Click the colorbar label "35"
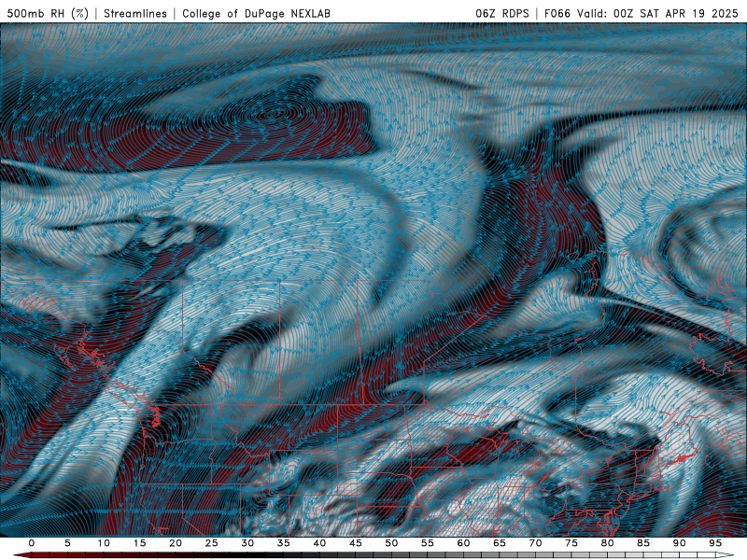The image size is (747, 560). tap(284, 543)
